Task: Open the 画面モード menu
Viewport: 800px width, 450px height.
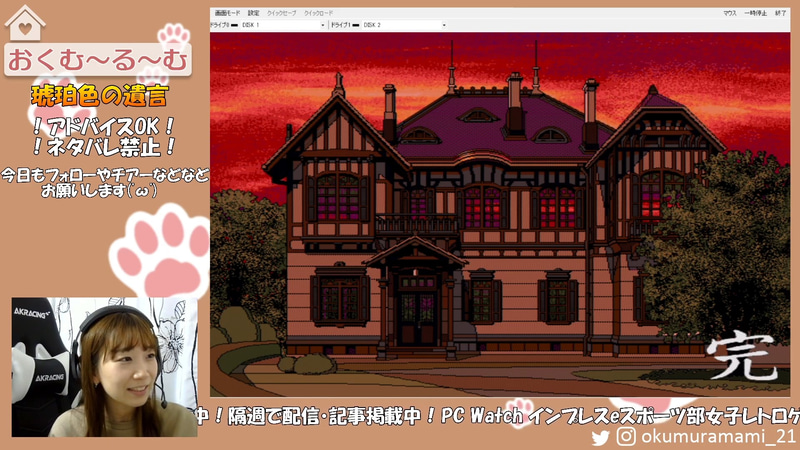Action: [x=227, y=13]
